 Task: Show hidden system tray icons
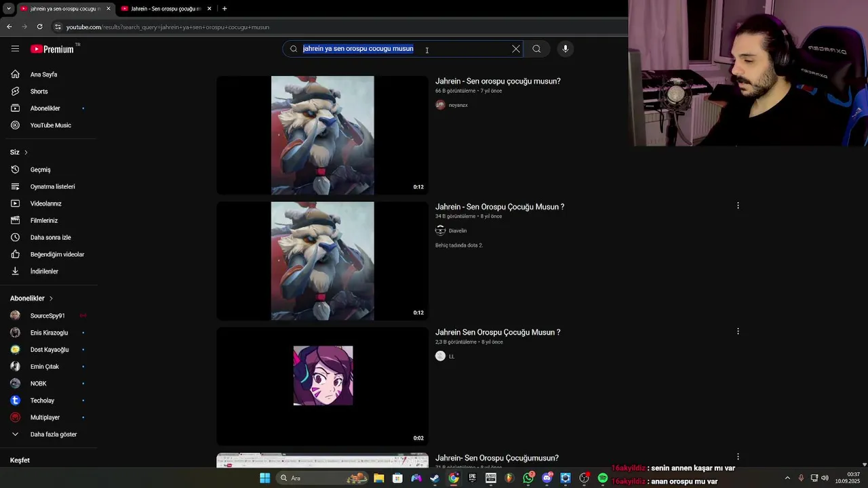click(x=787, y=478)
